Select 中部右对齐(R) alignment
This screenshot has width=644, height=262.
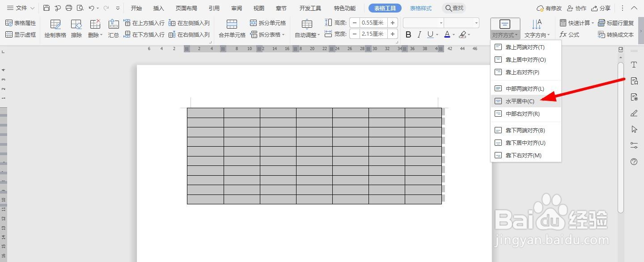tap(525, 114)
